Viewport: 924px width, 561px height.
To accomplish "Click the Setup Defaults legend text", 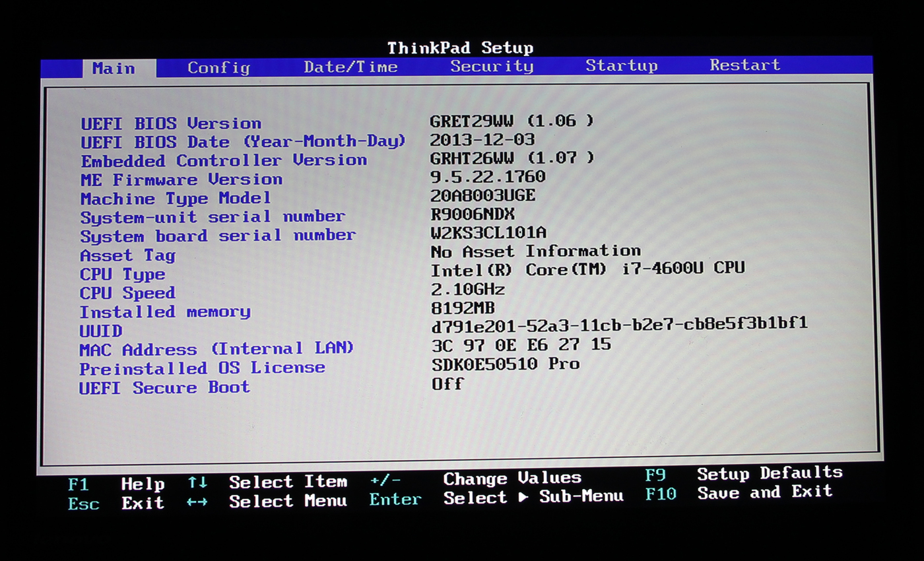I will [770, 473].
